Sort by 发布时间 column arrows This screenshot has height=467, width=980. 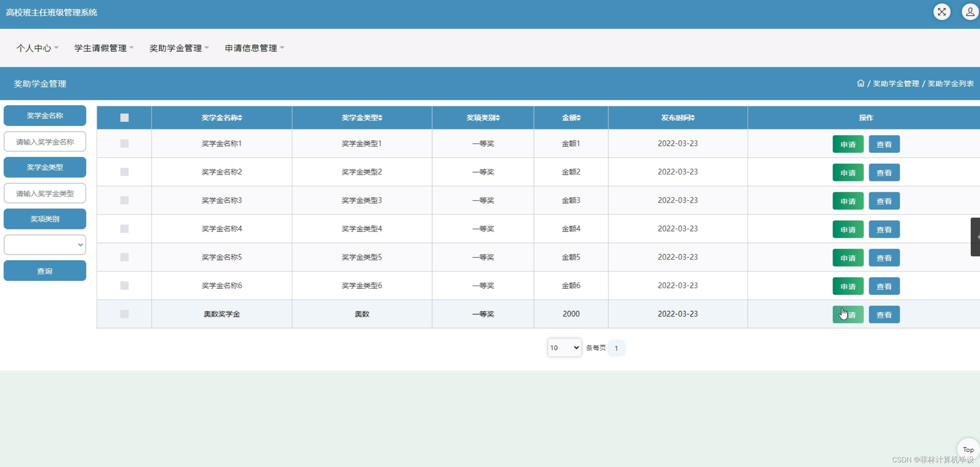pyautogui.click(x=693, y=118)
